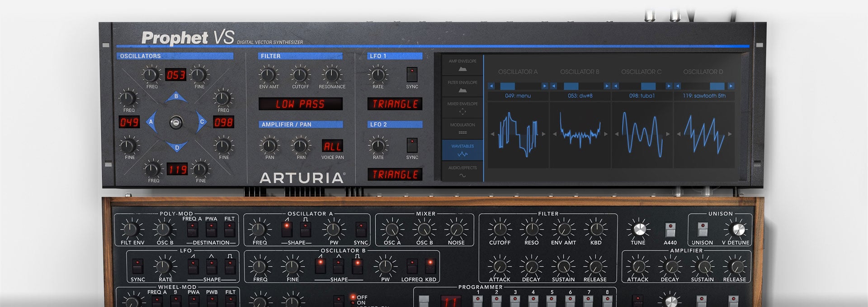Click Oscillator B slider left arrow
Screen dimensions: 868x307
point(553,86)
